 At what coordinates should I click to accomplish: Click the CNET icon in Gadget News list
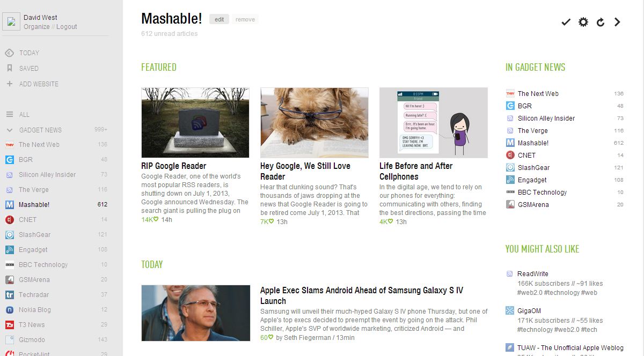(x=510, y=155)
